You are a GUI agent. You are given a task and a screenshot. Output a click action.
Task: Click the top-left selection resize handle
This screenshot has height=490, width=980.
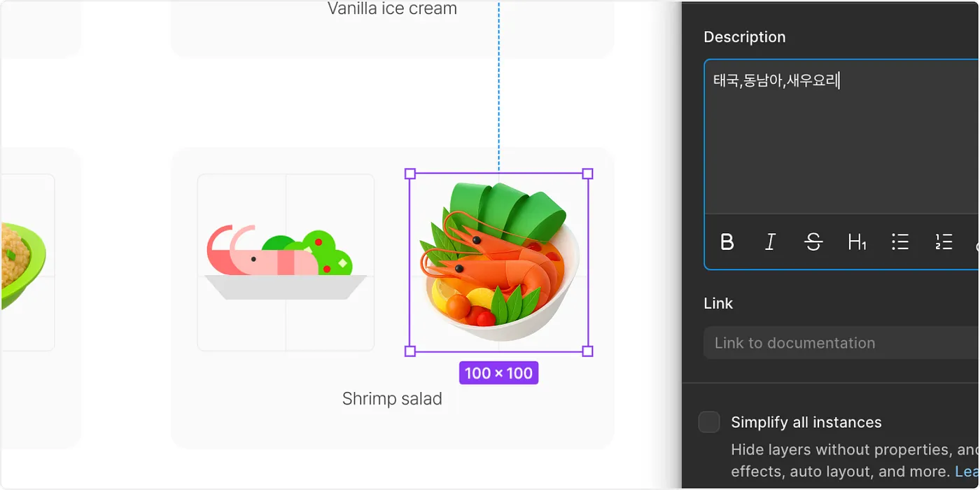(411, 174)
